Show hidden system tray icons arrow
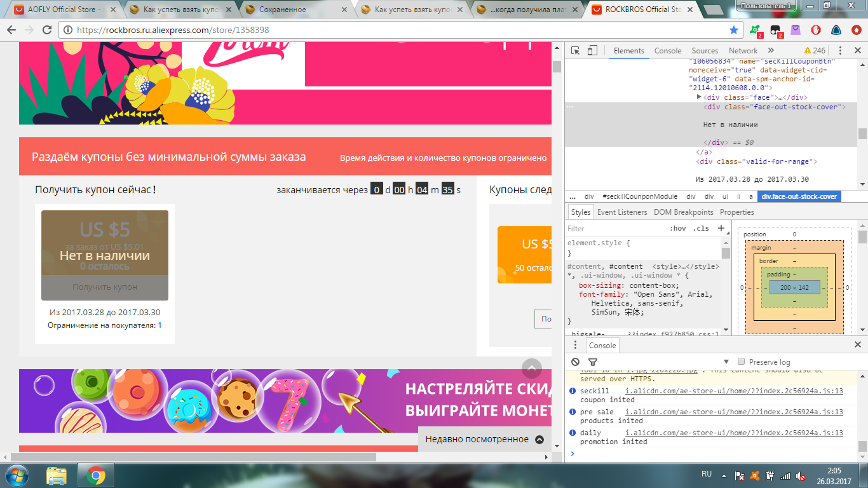This screenshot has height=488, width=868. click(x=725, y=475)
